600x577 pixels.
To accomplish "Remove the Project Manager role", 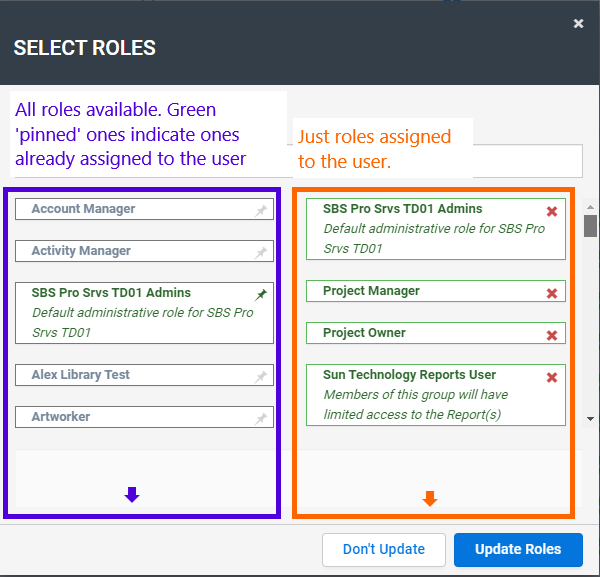I will pyautogui.click(x=552, y=293).
